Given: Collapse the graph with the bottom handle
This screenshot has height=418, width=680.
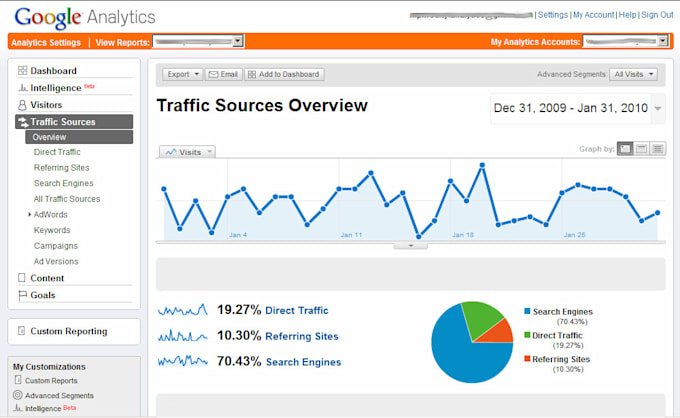Looking at the screenshot, I should pyautogui.click(x=411, y=246).
